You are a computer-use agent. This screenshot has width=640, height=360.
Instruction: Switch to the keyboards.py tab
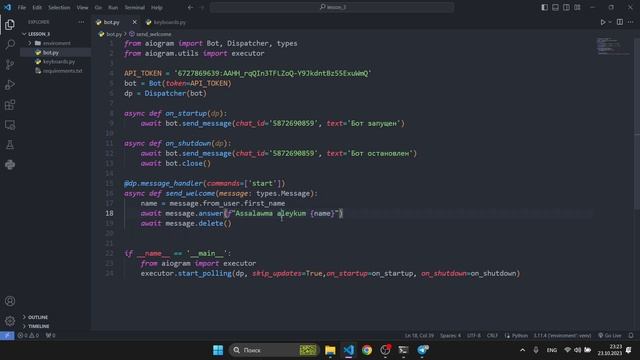pyautogui.click(x=166, y=22)
